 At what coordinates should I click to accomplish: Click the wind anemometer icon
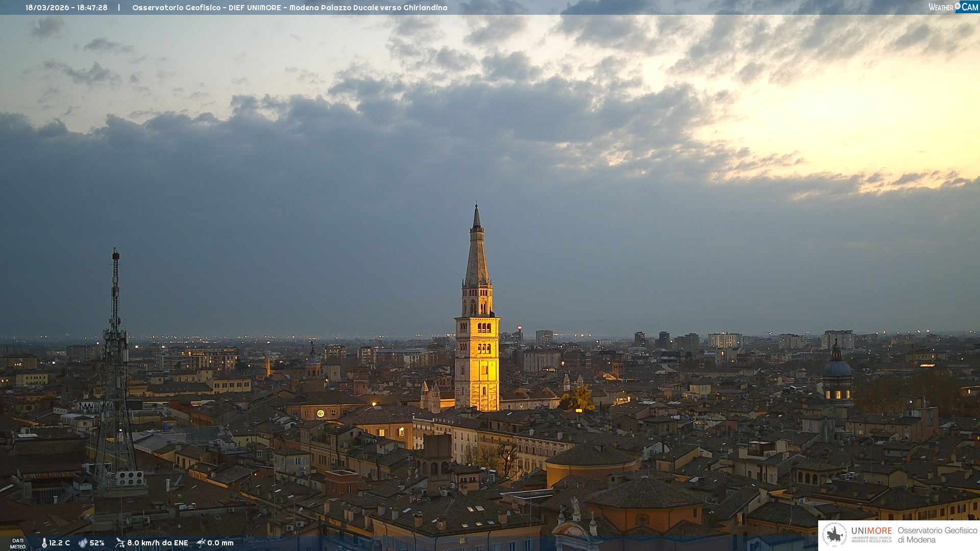pyautogui.click(x=120, y=543)
